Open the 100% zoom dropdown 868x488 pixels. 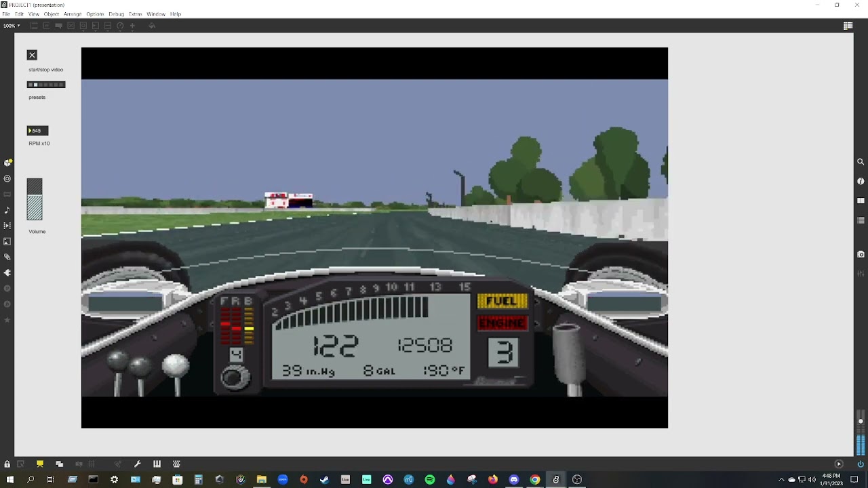point(12,26)
